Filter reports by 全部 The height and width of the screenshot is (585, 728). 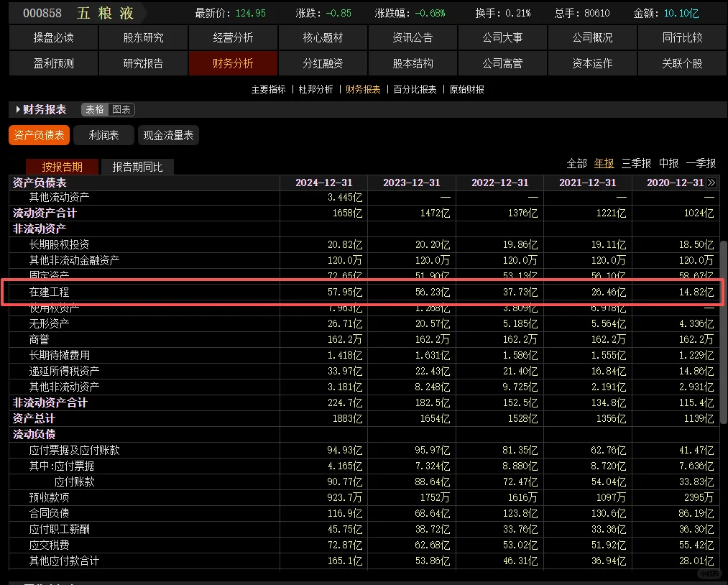click(x=576, y=163)
